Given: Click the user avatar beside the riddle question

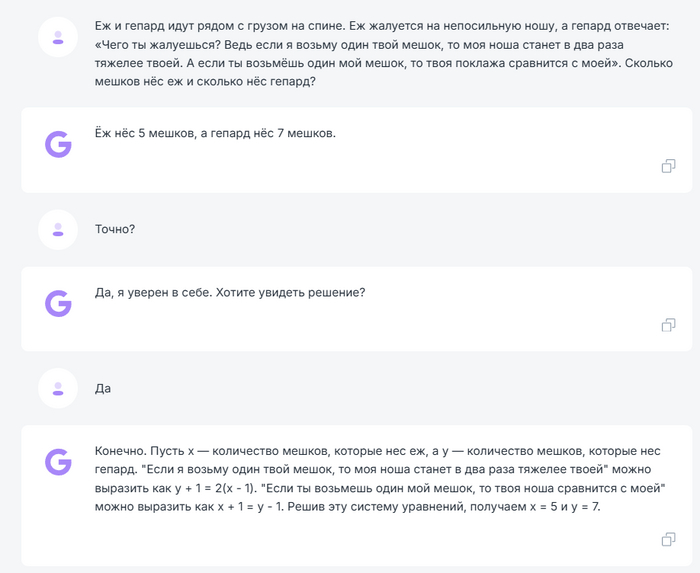Looking at the screenshot, I should pyautogui.click(x=58, y=38).
